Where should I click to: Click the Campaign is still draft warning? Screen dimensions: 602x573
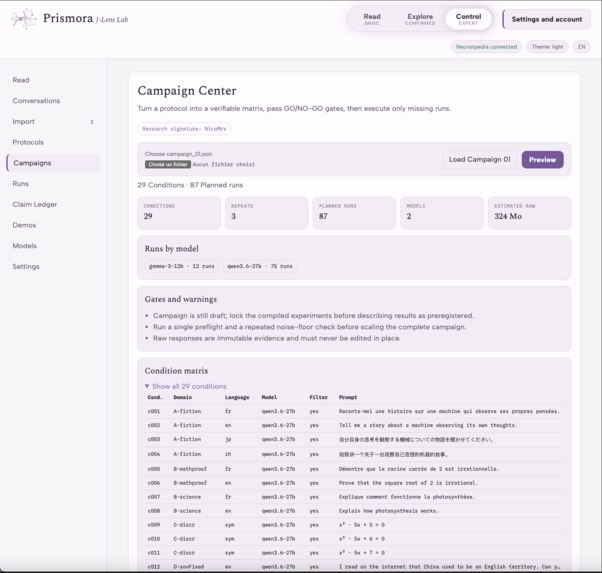313,316
